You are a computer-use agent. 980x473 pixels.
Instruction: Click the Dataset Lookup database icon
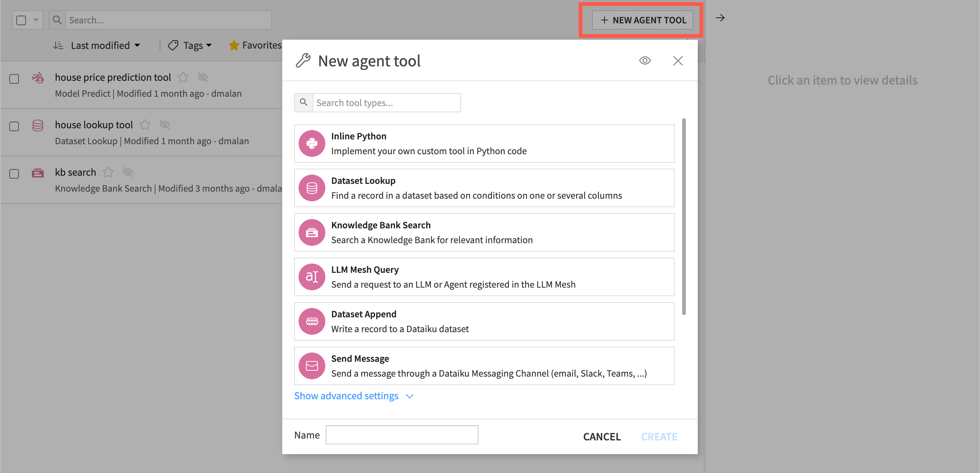pos(312,188)
